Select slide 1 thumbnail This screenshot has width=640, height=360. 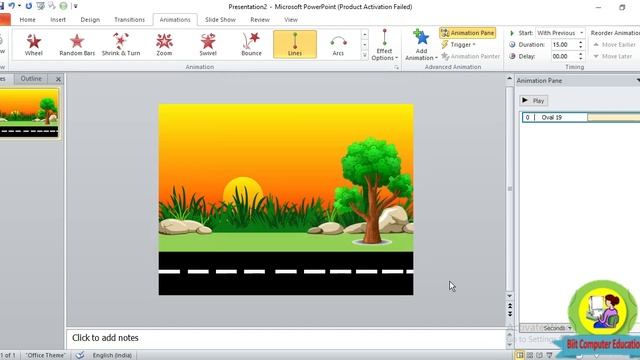[29, 113]
